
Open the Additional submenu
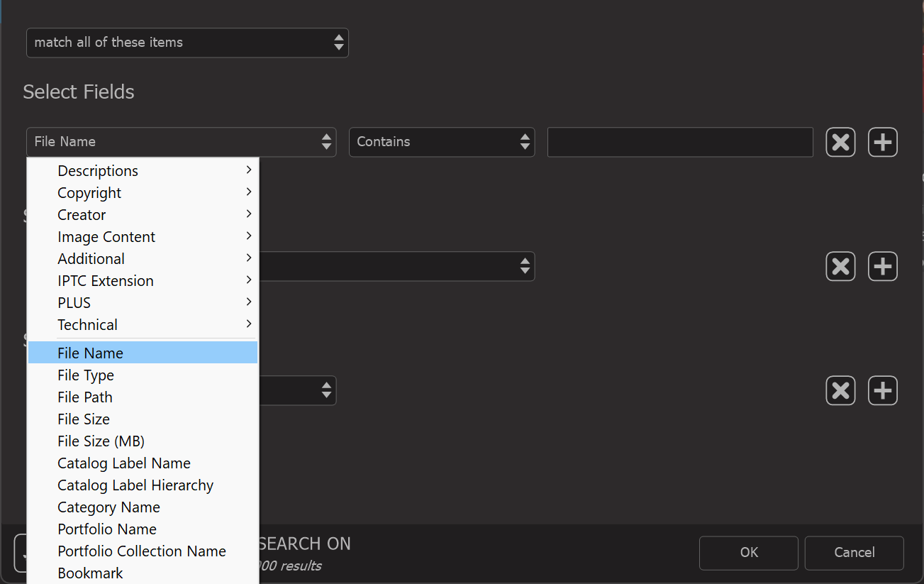click(x=143, y=259)
